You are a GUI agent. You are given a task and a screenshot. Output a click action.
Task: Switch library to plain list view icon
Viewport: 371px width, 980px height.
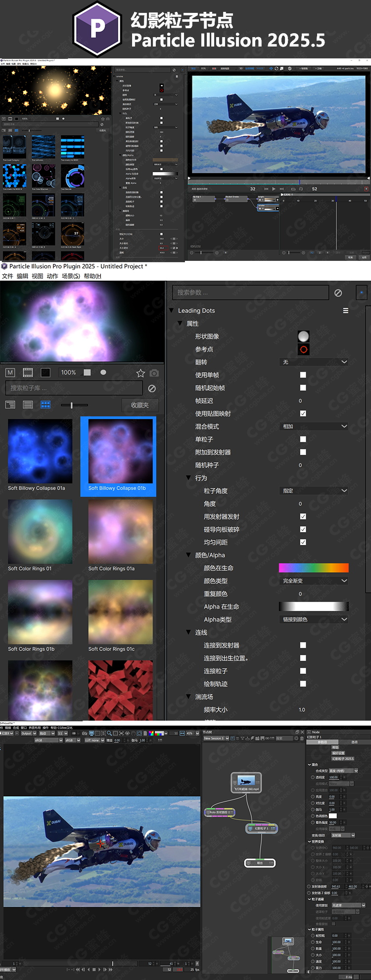click(x=28, y=405)
